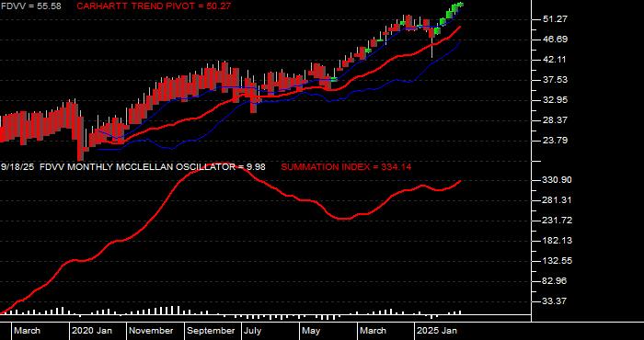This screenshot has height=340, width=644.
Task: Click the 51.27 price axis value
Action: tap(556, 19)
